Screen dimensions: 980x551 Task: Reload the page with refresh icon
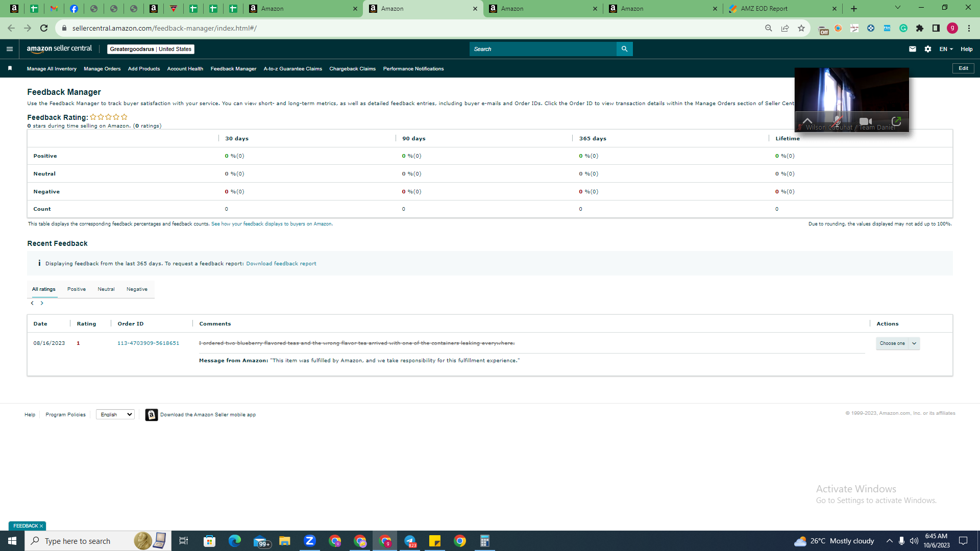pos(44,28)
